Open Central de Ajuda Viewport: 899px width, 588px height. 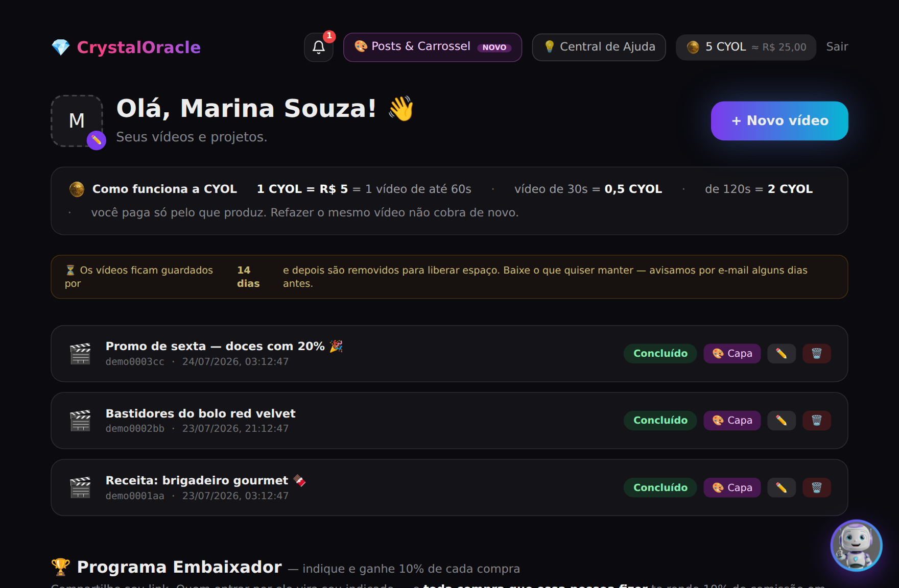click(x=599, y=47)
